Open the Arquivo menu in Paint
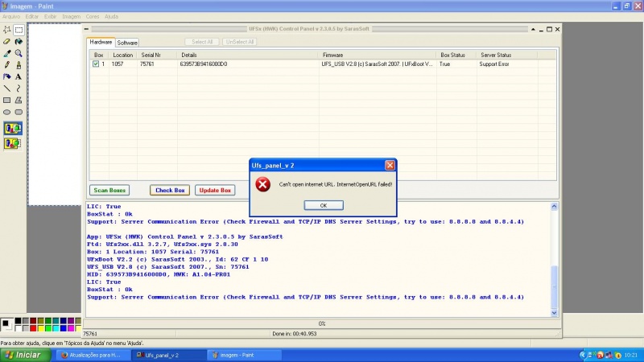 click(x=11, y=16)
